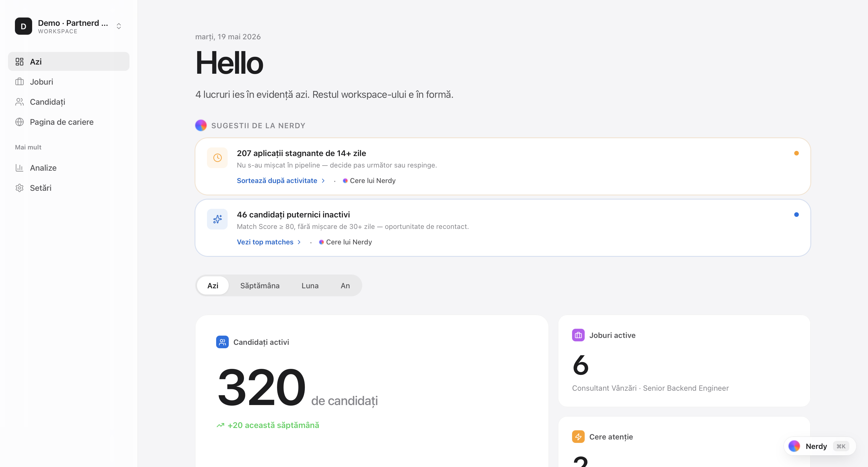Click the orange lightning icon of Cere atenție
This screenshot has height=467, width=868.
click(x=578, y=437)
